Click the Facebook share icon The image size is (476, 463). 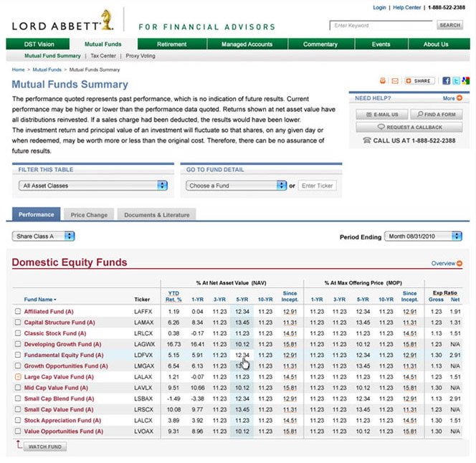(x=446, y=81)
